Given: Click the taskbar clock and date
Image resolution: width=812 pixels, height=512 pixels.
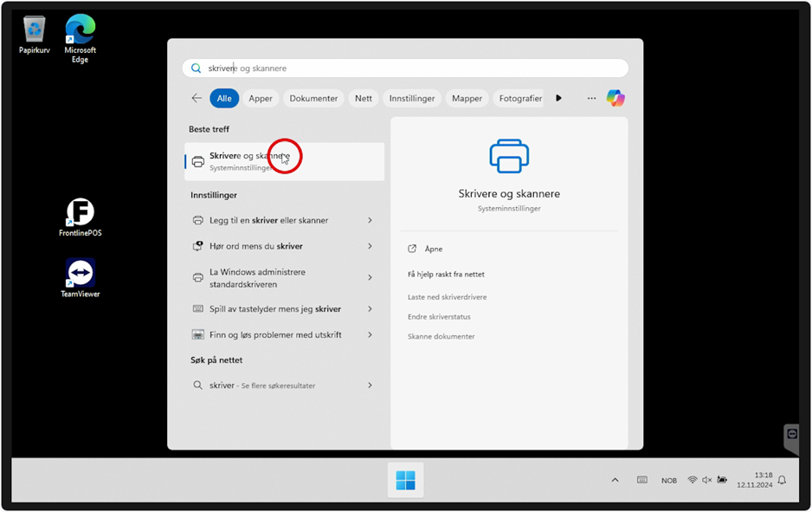Looking at the screenshot, I should click(x=755, y=480).
